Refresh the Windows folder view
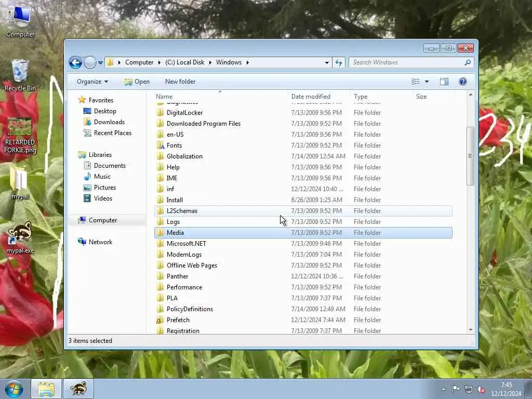 339,62
